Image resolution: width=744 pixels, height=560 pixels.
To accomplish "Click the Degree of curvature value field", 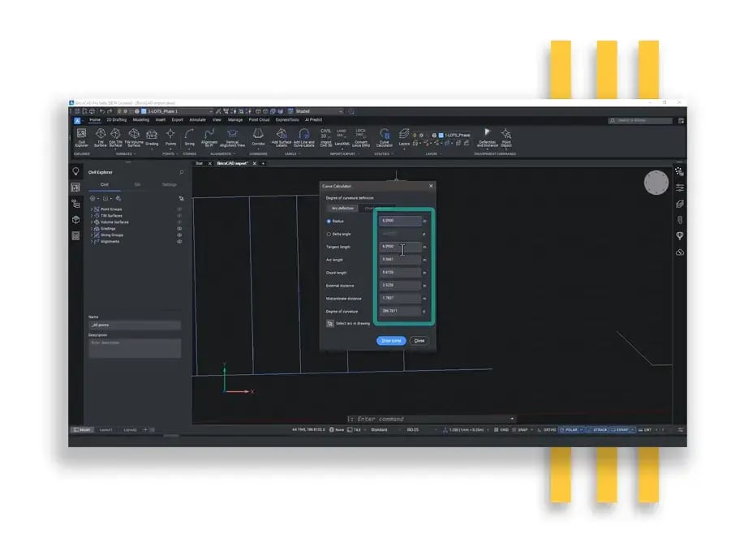I will [401, 312].
